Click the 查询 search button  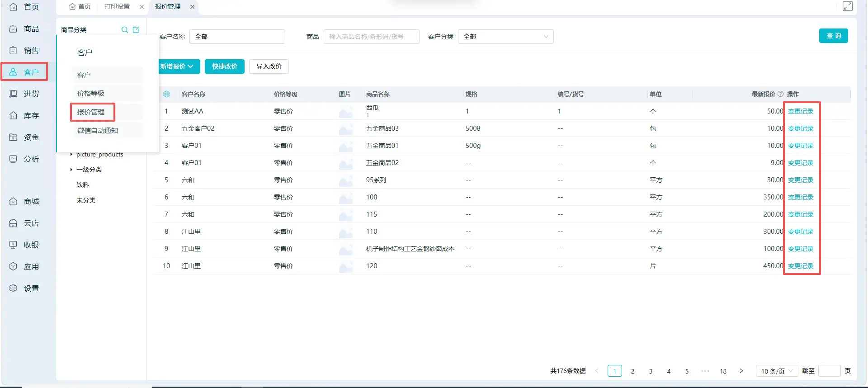click(834, 36)
